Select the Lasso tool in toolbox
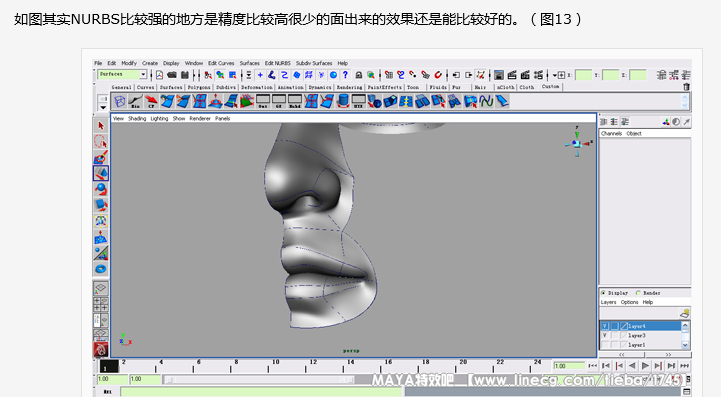Viewport: 721px width, 397px height. 101,141
